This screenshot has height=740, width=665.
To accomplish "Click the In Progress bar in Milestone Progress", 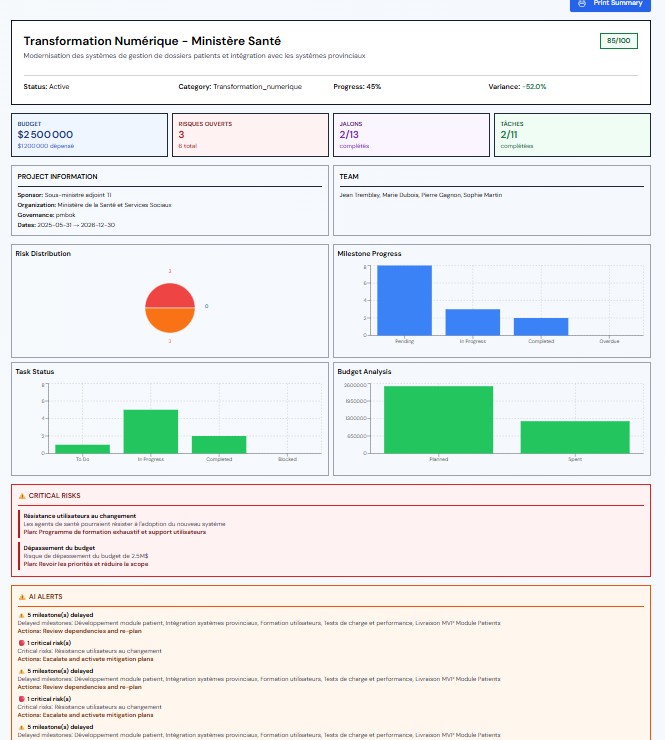I will [472, 322].
